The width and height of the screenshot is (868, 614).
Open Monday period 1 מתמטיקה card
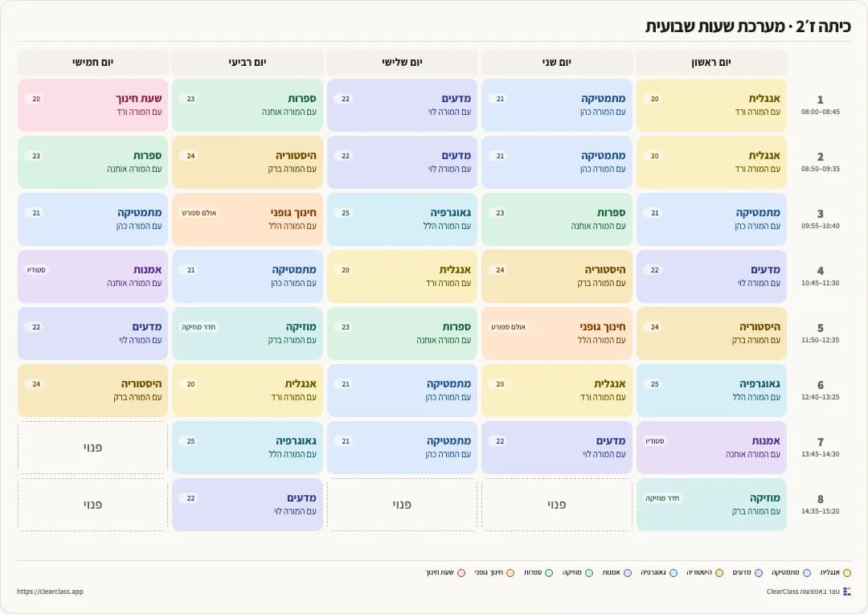(x=557, y=105)
